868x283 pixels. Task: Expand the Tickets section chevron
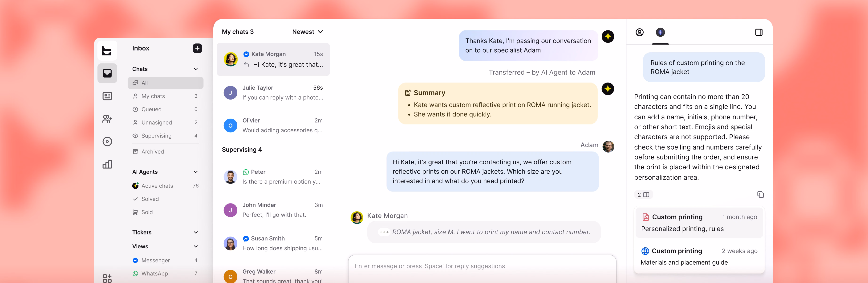[196, 232]
